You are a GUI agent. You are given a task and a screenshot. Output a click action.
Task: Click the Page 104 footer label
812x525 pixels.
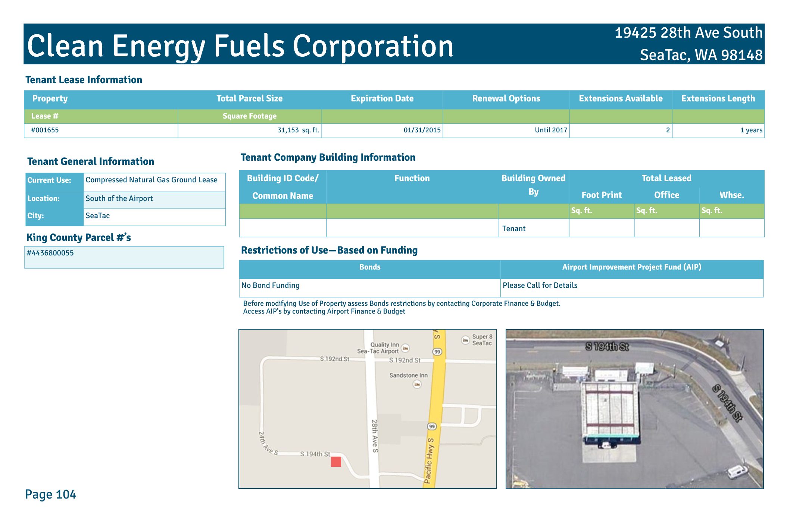point(51,494)
